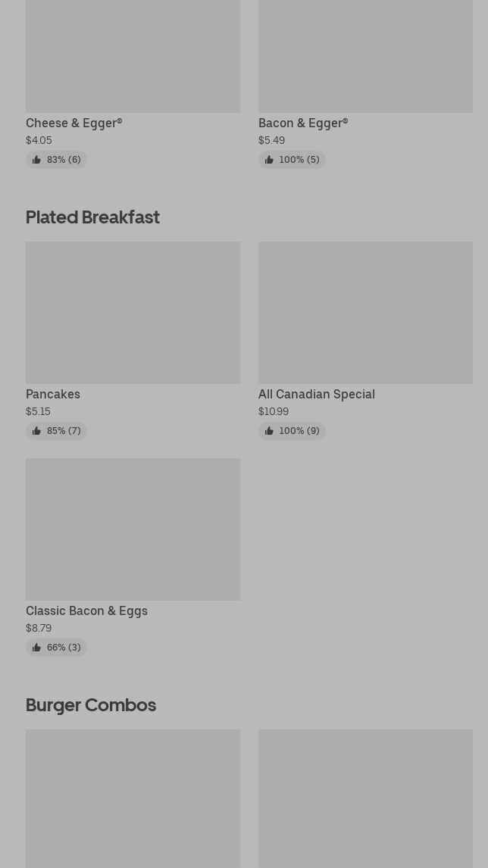This screenshot has height=868, width=488.
Task: Click the All Canadian Special name
Action: point(317,394)
